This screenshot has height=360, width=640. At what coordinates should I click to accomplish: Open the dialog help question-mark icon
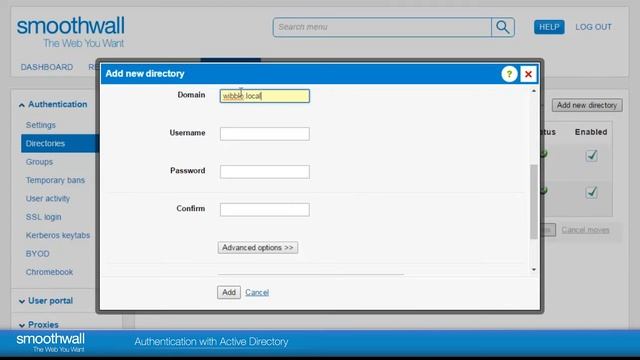pos(509,74)
